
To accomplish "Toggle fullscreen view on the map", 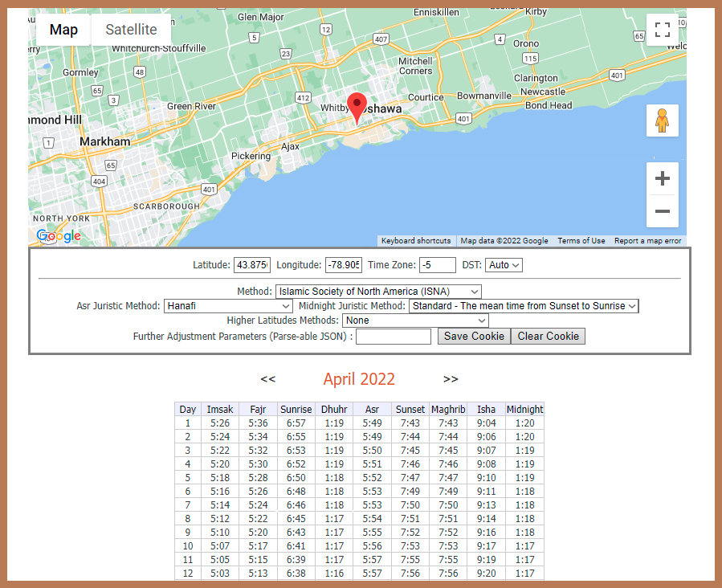I will click(662, 30).
